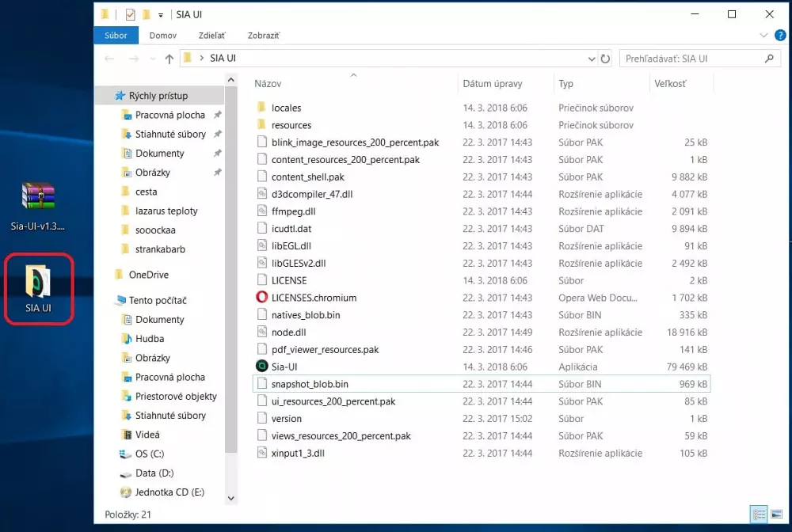
Task: Sort files by Dátum úpravy column
Action: [x=492, y=83]
